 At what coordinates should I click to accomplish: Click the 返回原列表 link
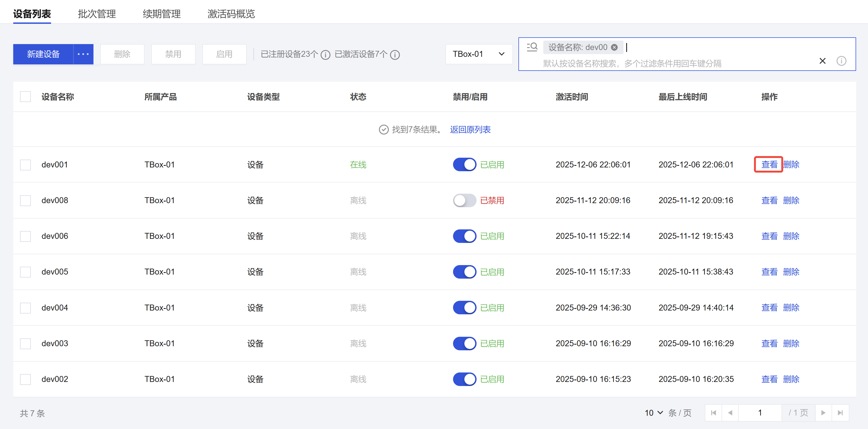[x=470, y=130]
